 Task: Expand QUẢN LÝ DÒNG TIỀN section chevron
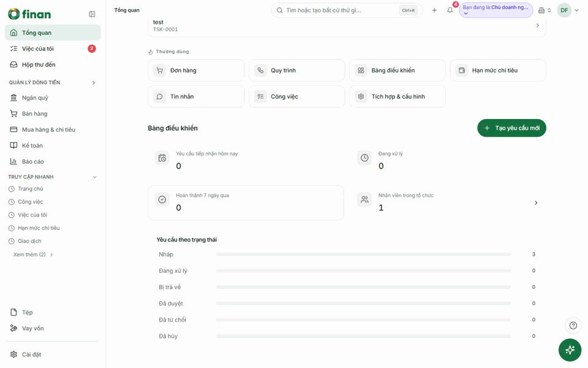[94, 83]
